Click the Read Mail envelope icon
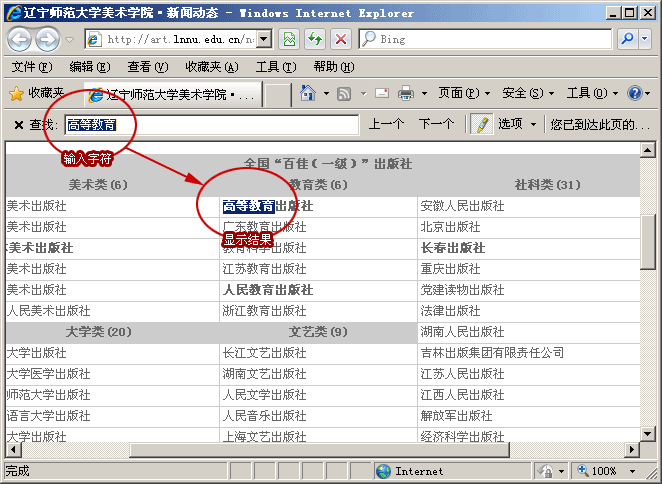 [382, 93]
